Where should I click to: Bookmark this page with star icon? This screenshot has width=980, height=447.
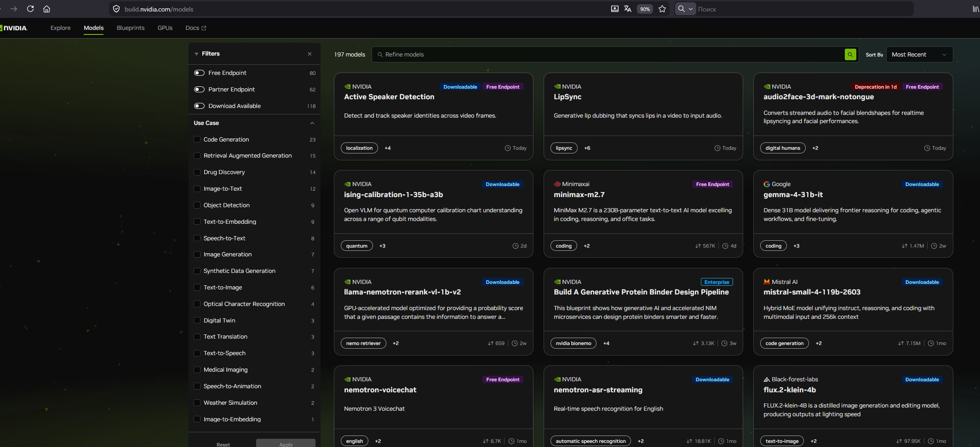(x=662, y=9)
